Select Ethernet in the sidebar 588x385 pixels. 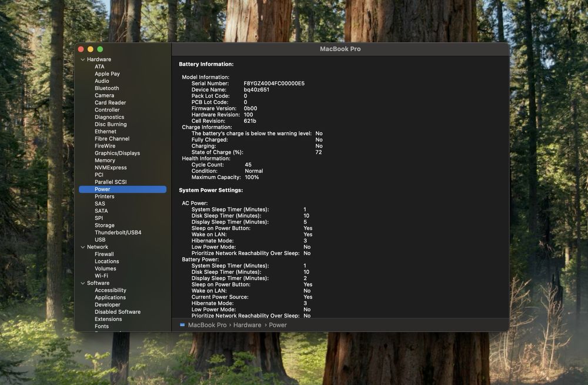point(105,132)
